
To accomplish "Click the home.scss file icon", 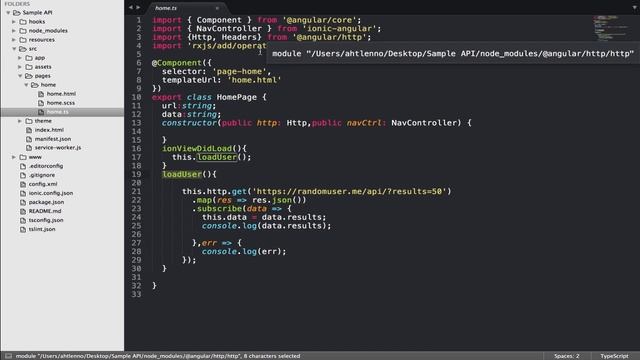I will (41, 103).
